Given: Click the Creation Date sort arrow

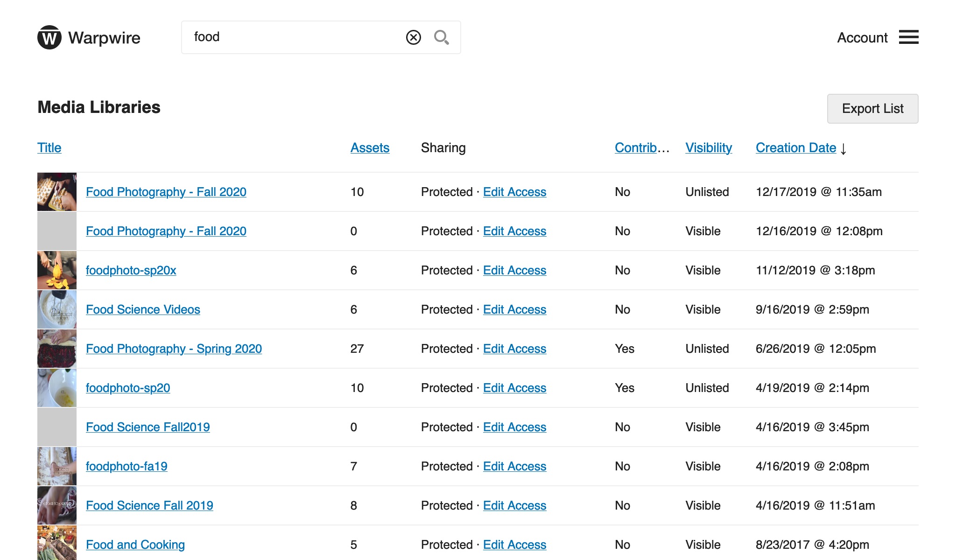Looking at the screenshot, I should [844, 149].
